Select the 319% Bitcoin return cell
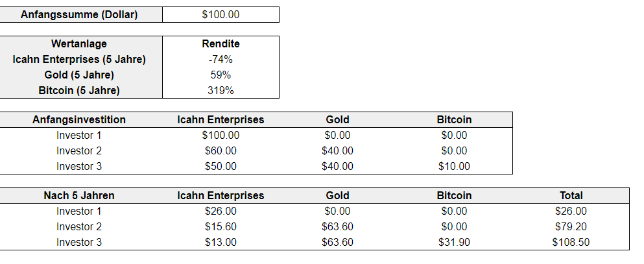This screenshot has height=264, width=644. tap(221, 91)
